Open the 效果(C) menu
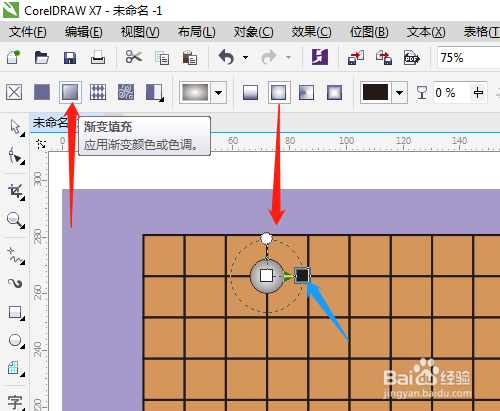 click(311, 32)
